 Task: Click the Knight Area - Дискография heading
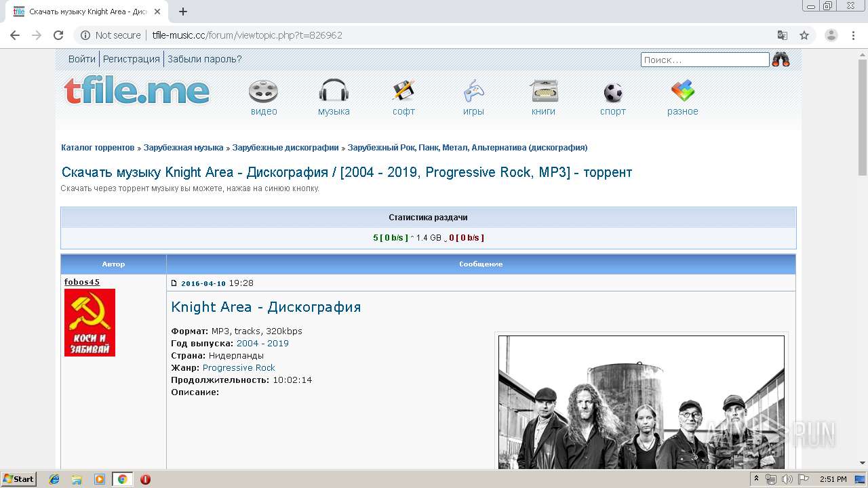pyautogui.click(x=266, y=307)
